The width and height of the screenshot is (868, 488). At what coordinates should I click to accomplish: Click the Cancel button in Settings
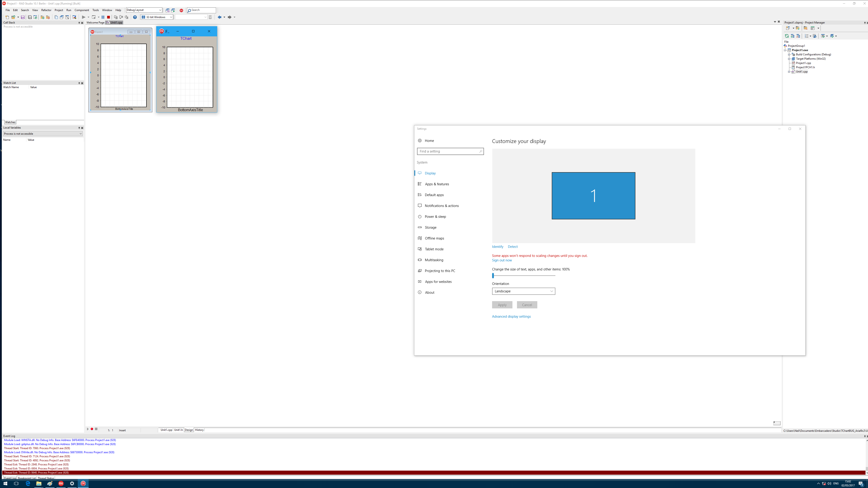527,305
